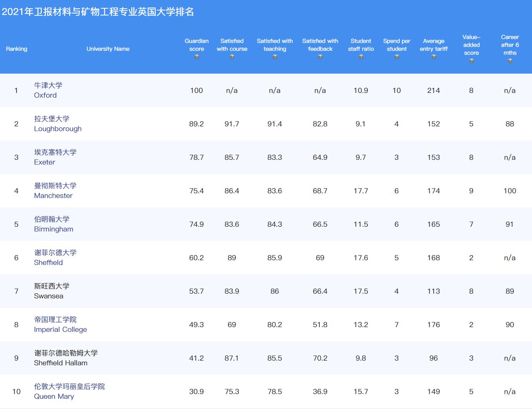Click the help icon under Value-added score

click(471, 61)
